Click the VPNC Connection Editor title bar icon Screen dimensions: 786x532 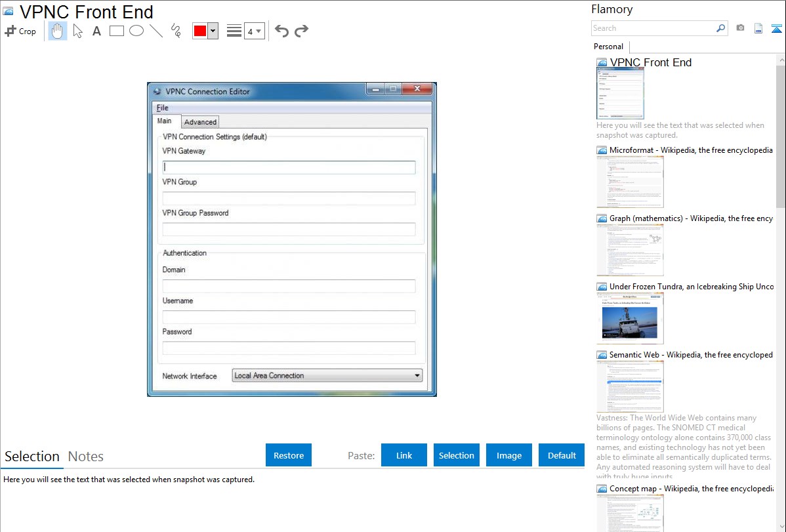157,91
